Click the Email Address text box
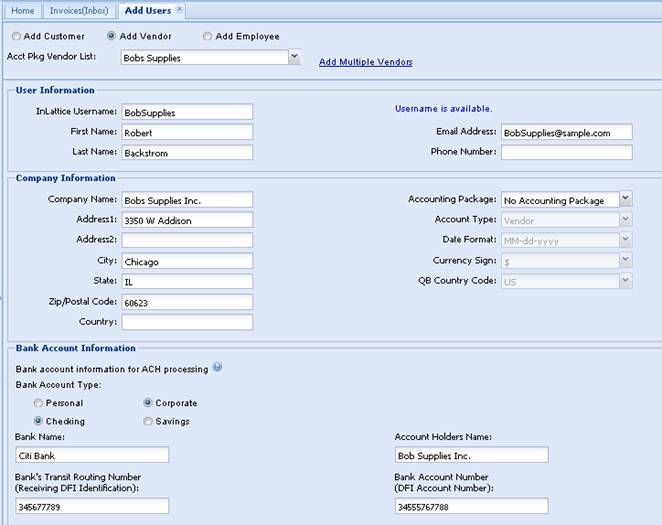Viewport: 662px width, 525px height. tap(566, 132)
